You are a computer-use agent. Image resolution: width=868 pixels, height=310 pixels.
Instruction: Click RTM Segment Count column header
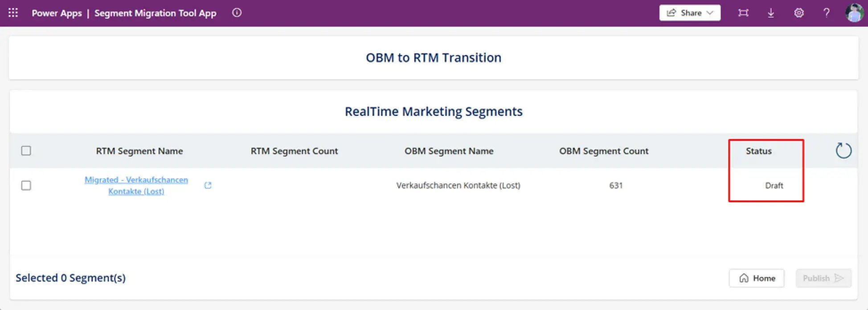pyautogui.click(x=295, y=151)
